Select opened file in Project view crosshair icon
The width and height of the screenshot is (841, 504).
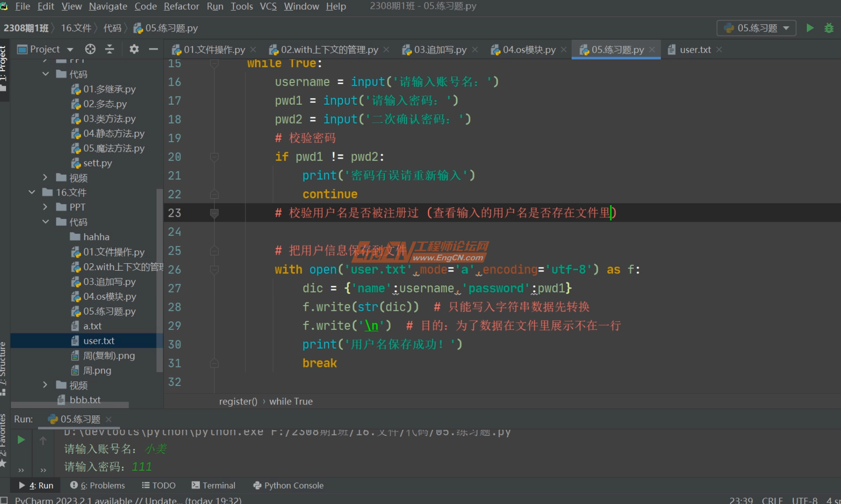tap(90, 49)
